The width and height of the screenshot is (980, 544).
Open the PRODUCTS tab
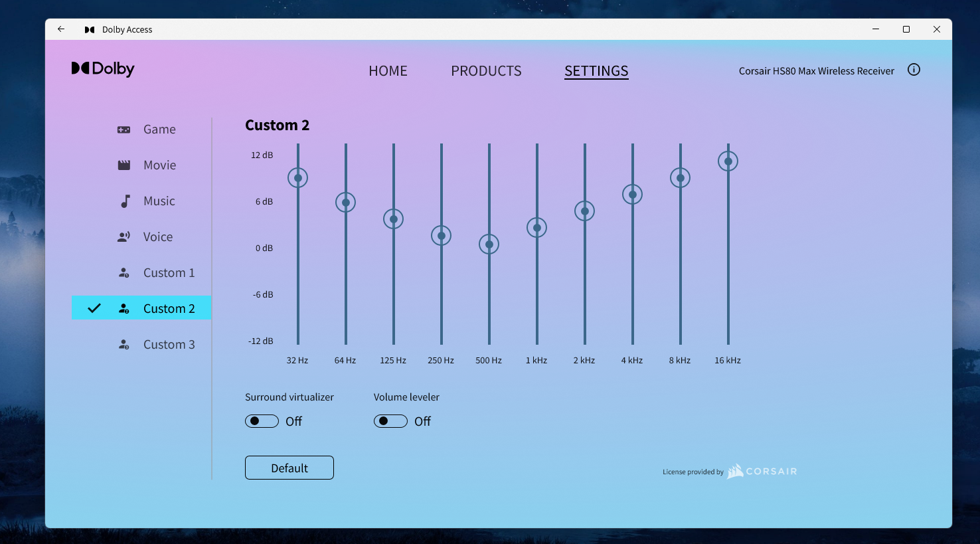pos(486,71)
